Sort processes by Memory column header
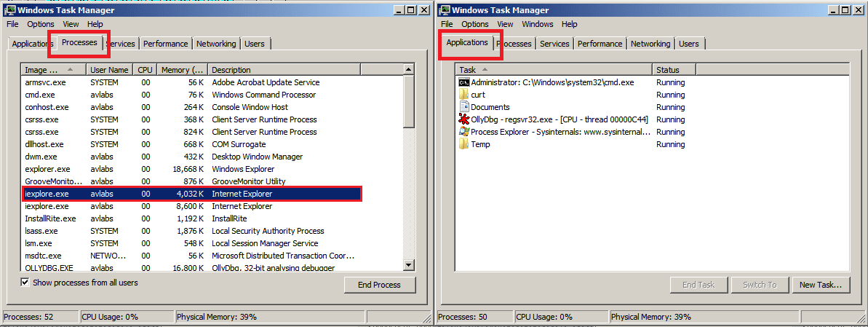868x327 pixels. (x=183, y=70)
